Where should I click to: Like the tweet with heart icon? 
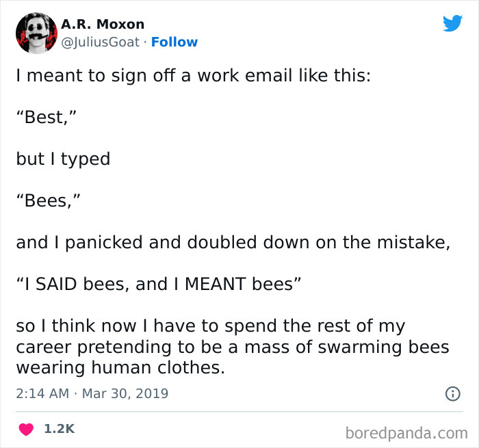point(25,430)
